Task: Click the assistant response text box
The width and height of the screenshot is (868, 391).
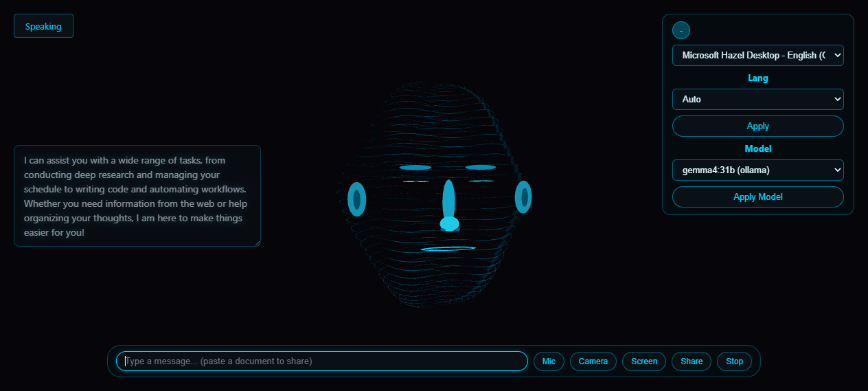Action: click(x=137, y=196)
